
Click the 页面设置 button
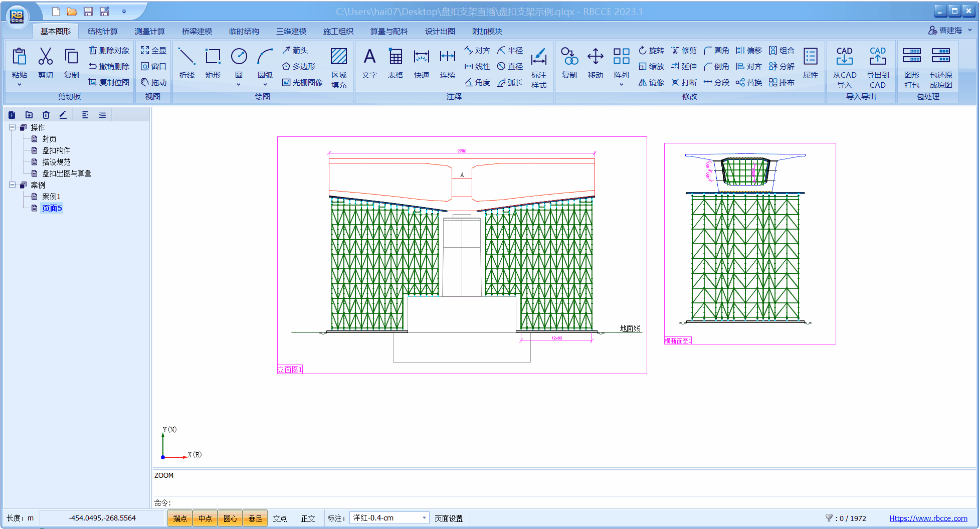click(449, 518)
